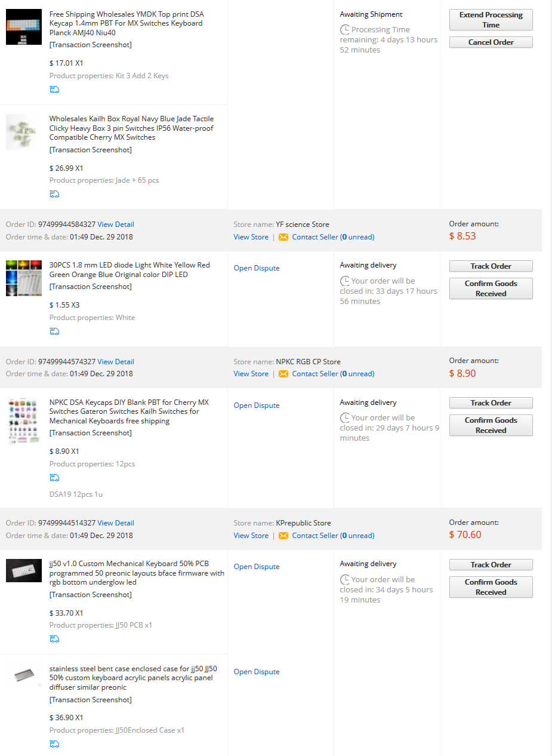The height and width of the screenshot is (756, 552).
Task: Open Dispute for the jj50 PCB
Action: 257,567
